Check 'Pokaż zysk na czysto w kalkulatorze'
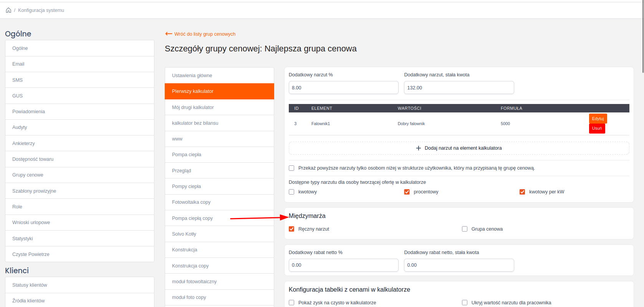Viewport: 644px width, 307px height. (291, 303)
